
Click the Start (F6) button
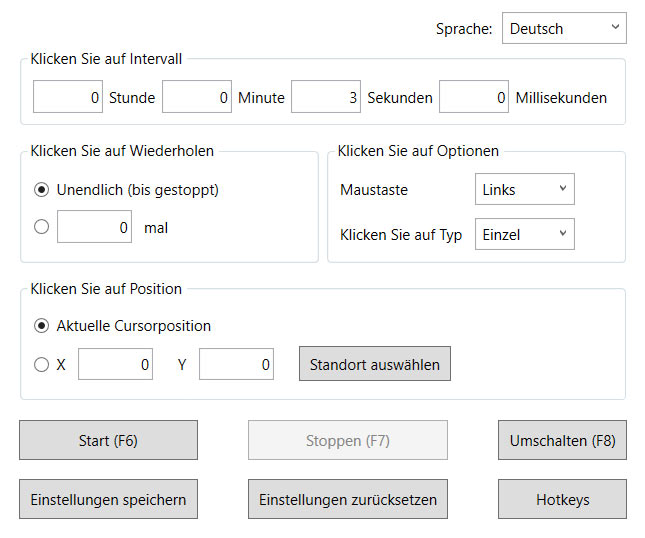tap(108, 440)
